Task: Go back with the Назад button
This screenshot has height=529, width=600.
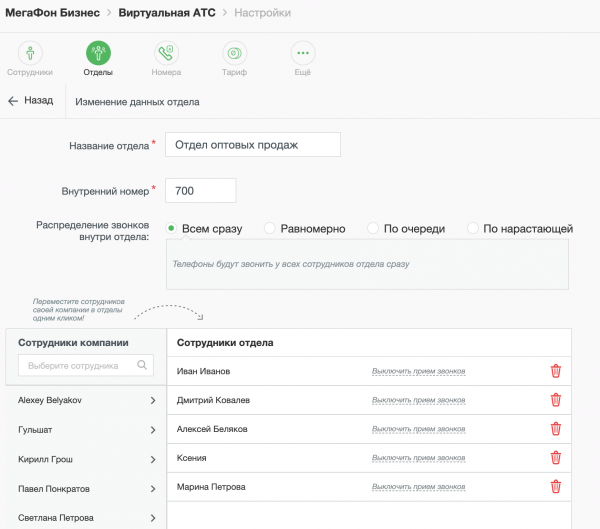Action: [31, 101]
